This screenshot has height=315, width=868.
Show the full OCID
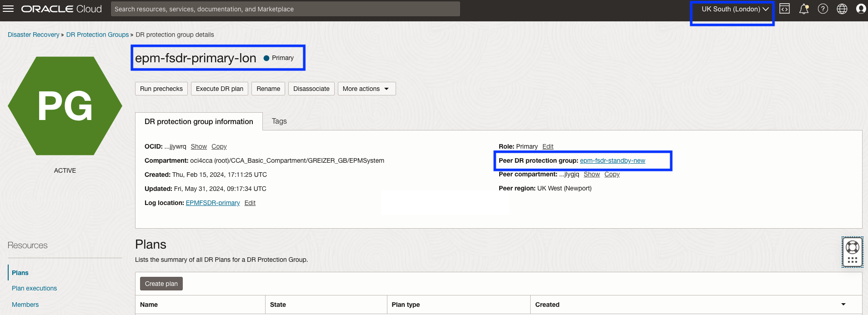click(199, 146)
